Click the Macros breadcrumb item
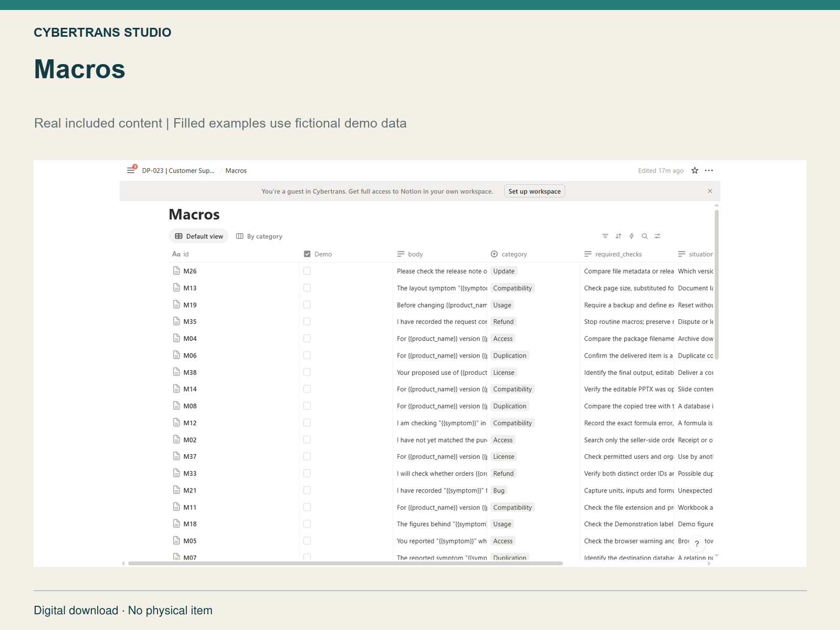Viewport: 840px width, 630px height. pos(236,171)
